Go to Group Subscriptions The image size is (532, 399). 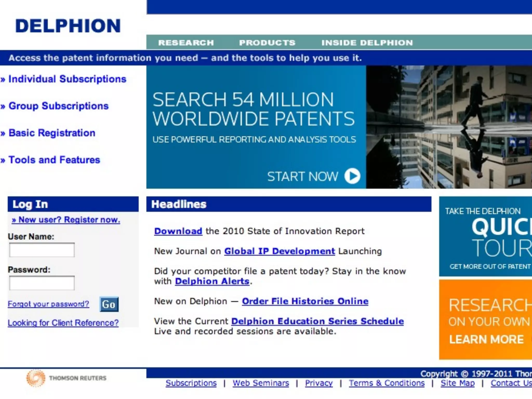pyautogui.click(x=58, y=106)
